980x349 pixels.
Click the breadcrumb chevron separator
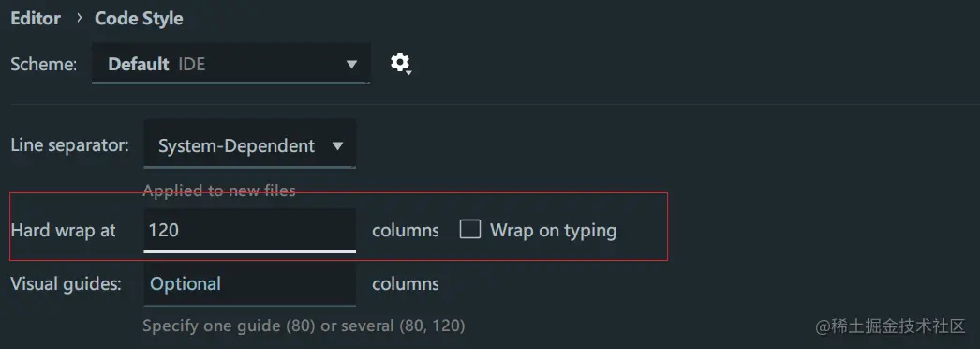coord(79,18)
